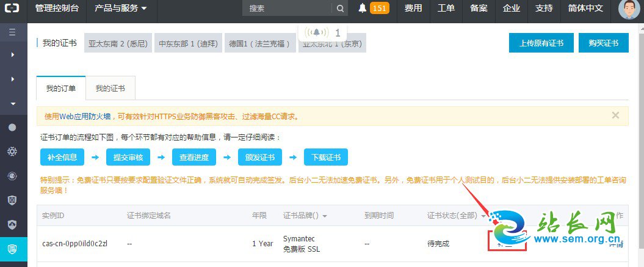Toggle the sidebar hamburger menu
Viewport: 644px width, 267px height.
tap(12, 32)
